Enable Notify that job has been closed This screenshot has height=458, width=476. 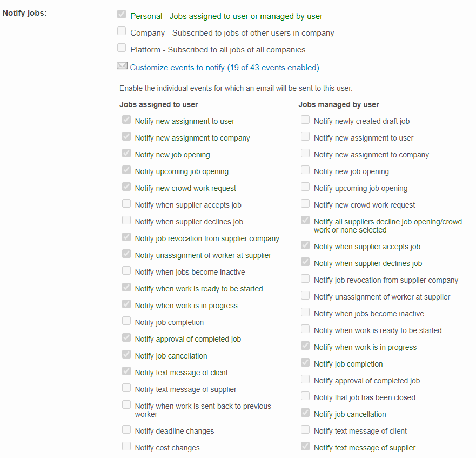pyautogui.click(x=305, y=396)
